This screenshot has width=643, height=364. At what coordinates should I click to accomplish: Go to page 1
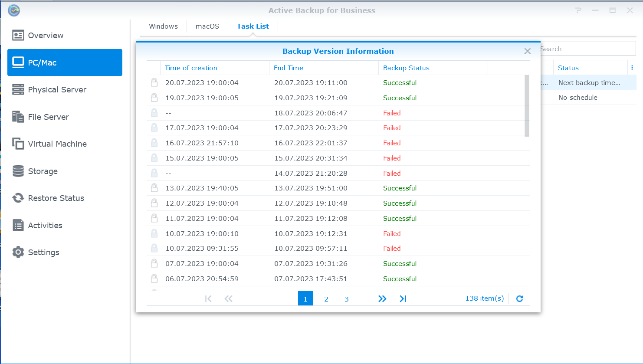305,298
